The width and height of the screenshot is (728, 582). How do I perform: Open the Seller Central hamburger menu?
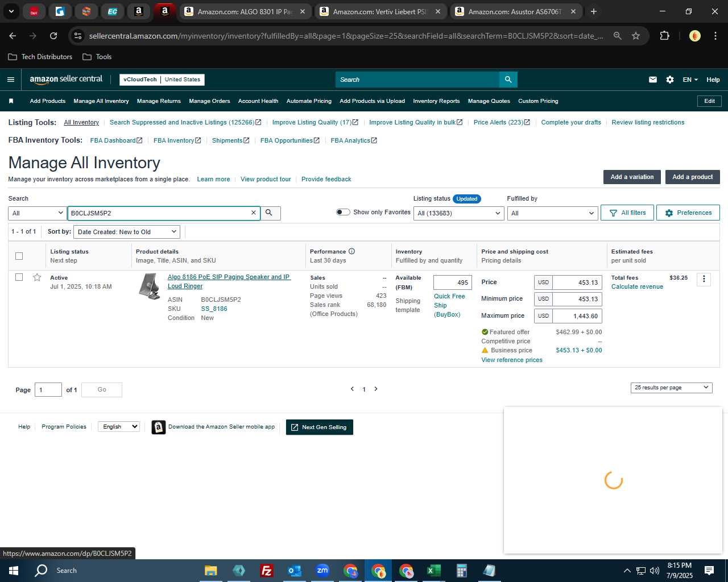point(11,80)
